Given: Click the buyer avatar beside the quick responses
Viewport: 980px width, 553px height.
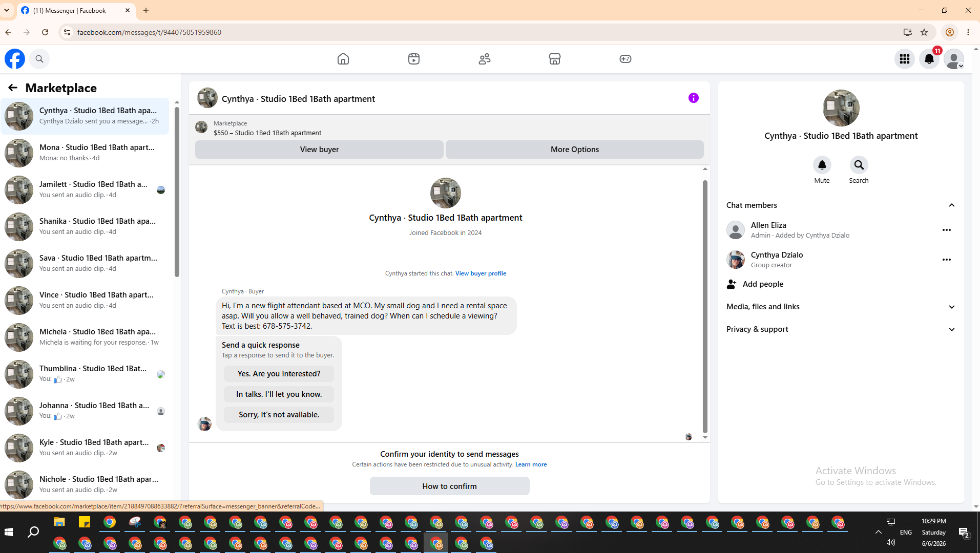Looking at the screenshot, I should [x=204, y=424].
